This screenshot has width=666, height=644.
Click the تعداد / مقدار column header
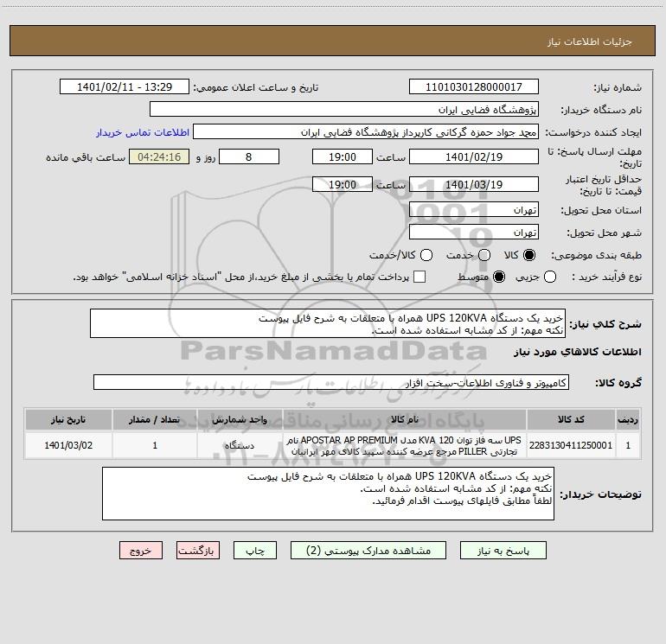(155, 419)
